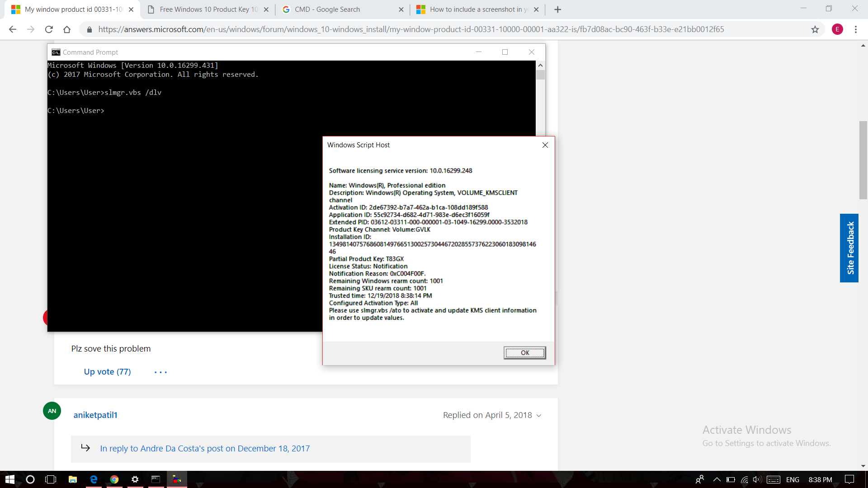Switch to 'Free Windows 10 Product Key' tab
This screenshot has height=488, width=868.
tap(208, 9)
